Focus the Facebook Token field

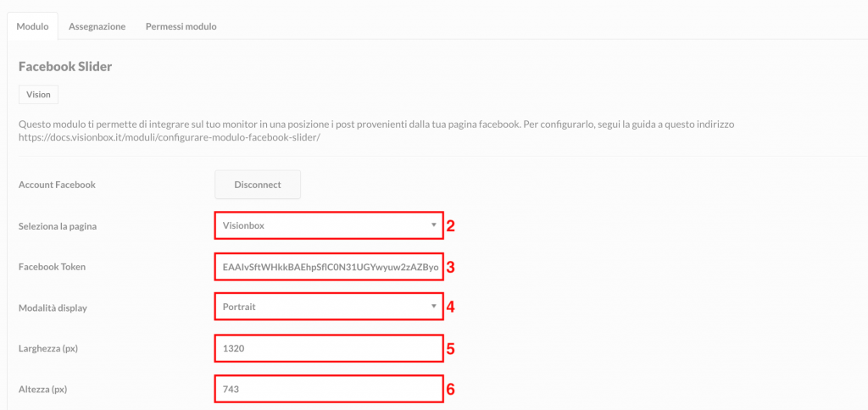(x=329, y=267)
